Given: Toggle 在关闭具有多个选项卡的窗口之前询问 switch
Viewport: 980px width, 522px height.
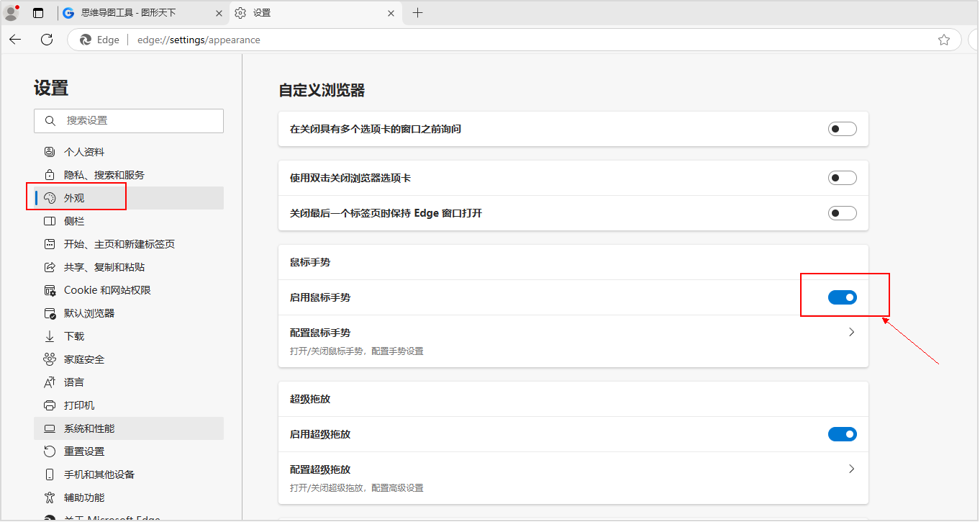Looking at the screenshot, I should [842, 129].
